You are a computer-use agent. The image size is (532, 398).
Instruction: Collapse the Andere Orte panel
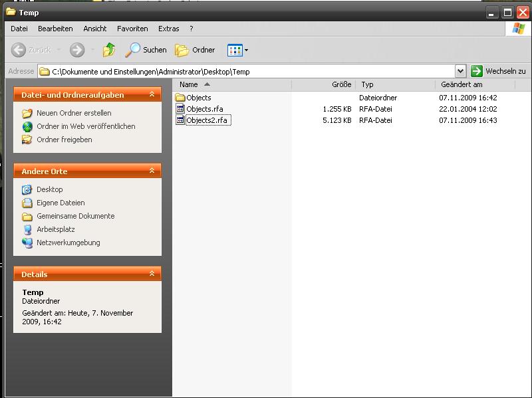tap(152, 171)
